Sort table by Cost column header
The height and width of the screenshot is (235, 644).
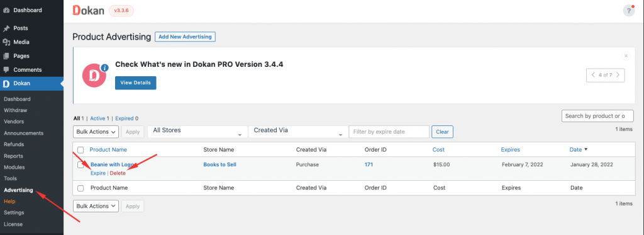coord(438,150)
